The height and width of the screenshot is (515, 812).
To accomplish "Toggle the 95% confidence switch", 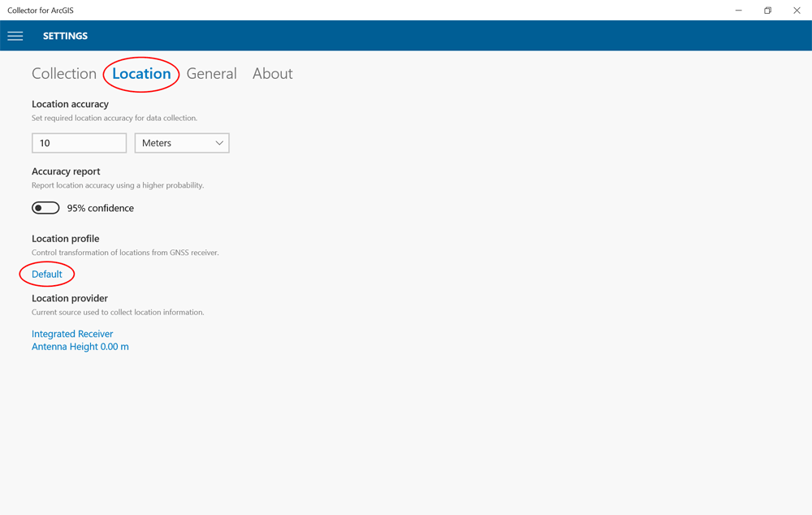I will 45,208.
